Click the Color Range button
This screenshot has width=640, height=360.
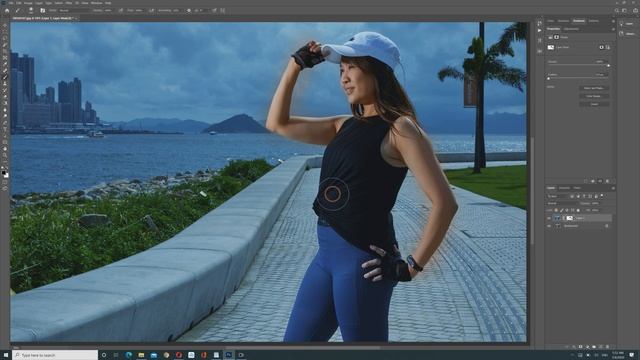tap(594, 96)
